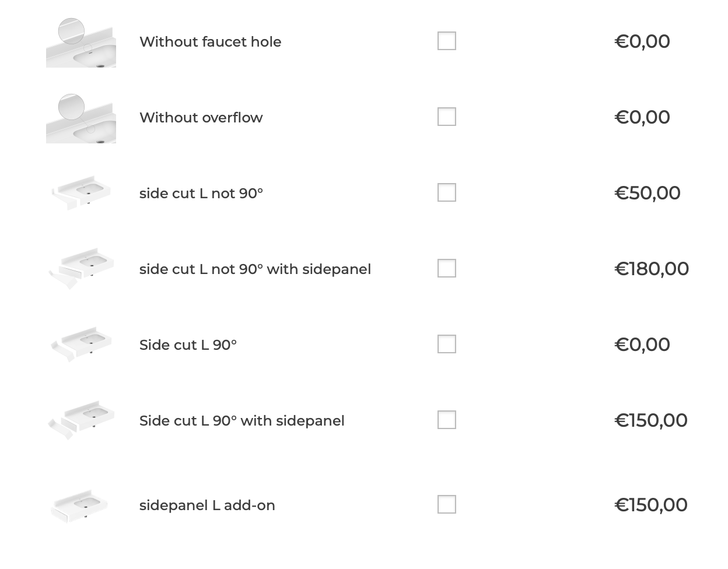The width and height of the screenshot is (728, 569).
Task: Click the €50,00 price
Action: pyautogui.click(x=647, y=193)
